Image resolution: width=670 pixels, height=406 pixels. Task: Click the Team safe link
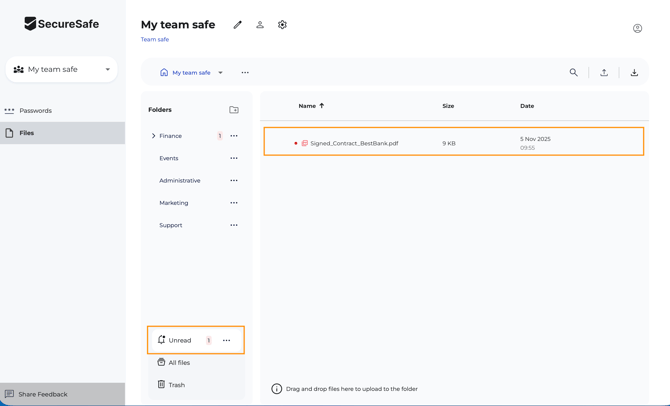pyautogui.click(x=155, y=40)
